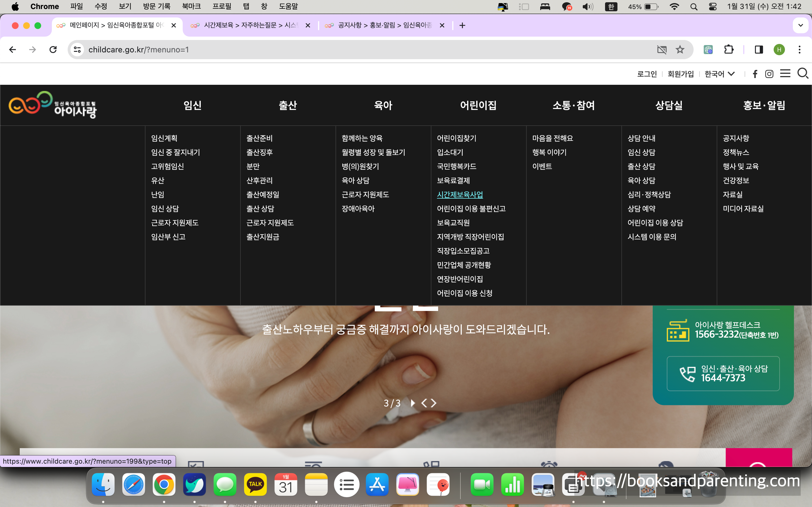This screenshot has width=812, height=507.
Task: Click the site search magnifier icon
Action: pos(803,74)
